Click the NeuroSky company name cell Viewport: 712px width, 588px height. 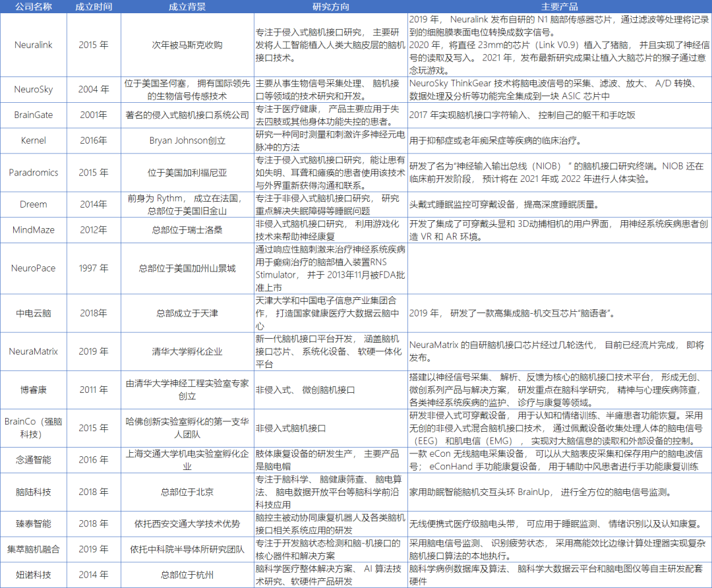click(x=34, y=90)
